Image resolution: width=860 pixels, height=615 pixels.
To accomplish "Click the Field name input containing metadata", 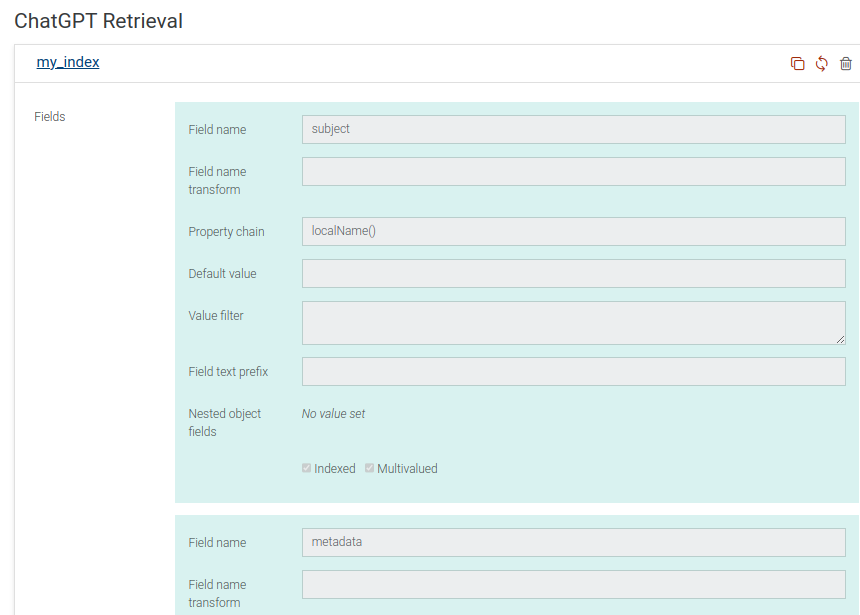I will pyautogui.click(x=574, y=543).
